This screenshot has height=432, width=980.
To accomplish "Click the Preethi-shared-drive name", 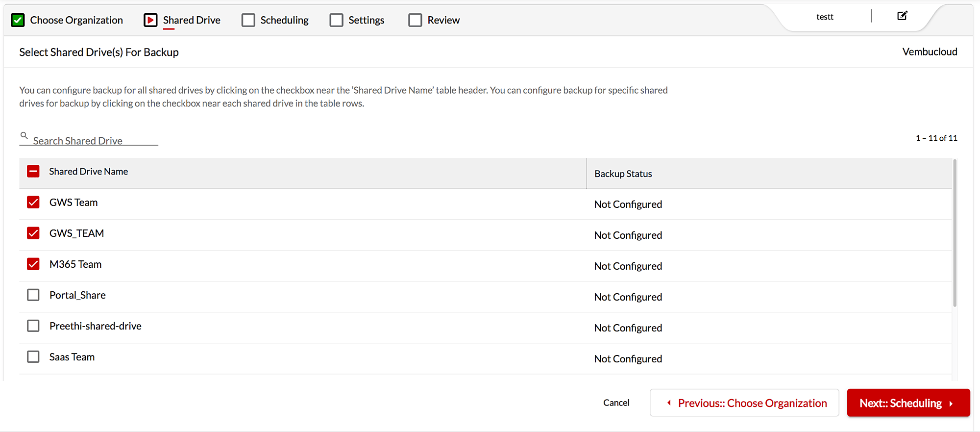I will coord(96,326).
